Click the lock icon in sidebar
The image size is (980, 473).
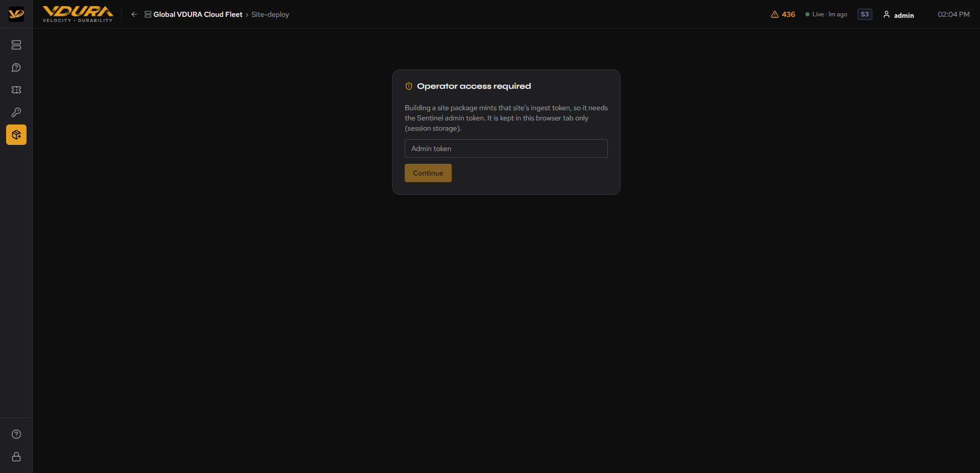click(x=16, y=457)
